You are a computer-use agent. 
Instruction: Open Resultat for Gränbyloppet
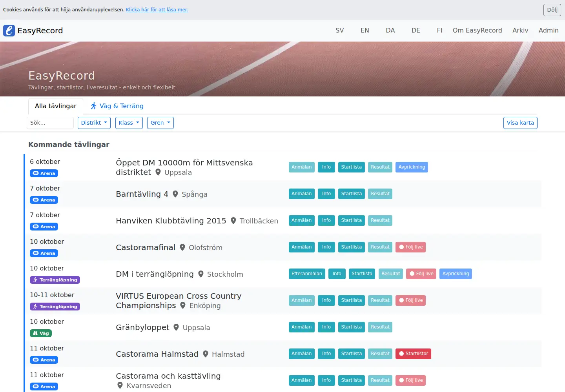[x=380, y=327]
